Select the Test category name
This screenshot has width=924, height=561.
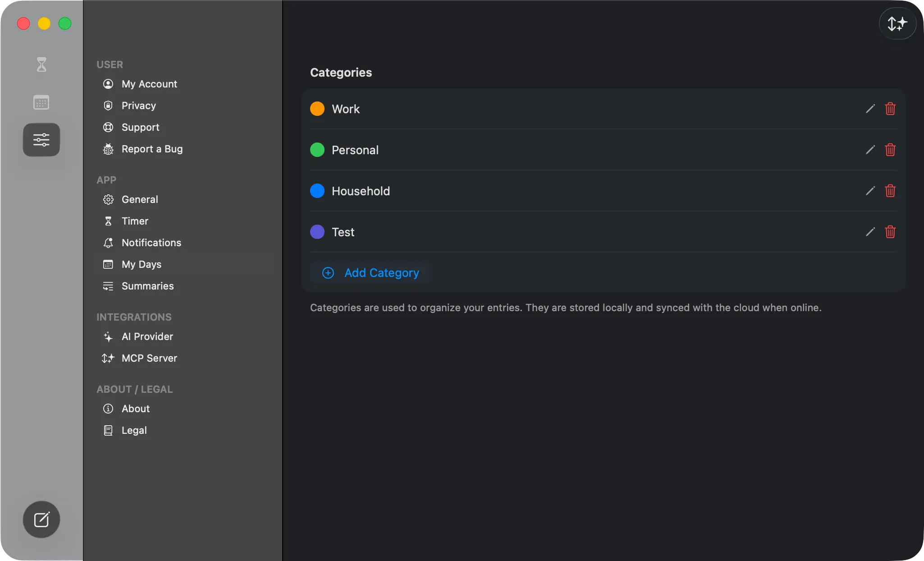343,232
